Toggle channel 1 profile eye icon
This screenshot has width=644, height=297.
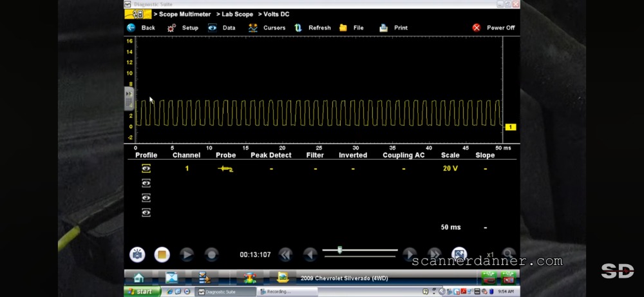click(146, 168)
